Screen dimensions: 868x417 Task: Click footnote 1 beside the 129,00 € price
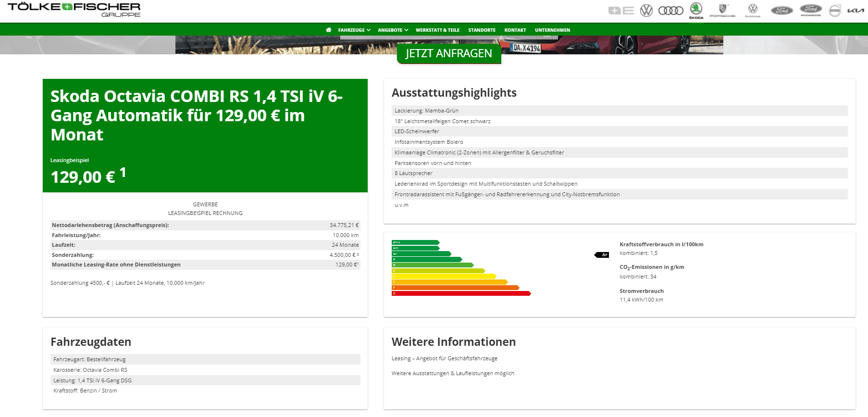pos(123,172)
